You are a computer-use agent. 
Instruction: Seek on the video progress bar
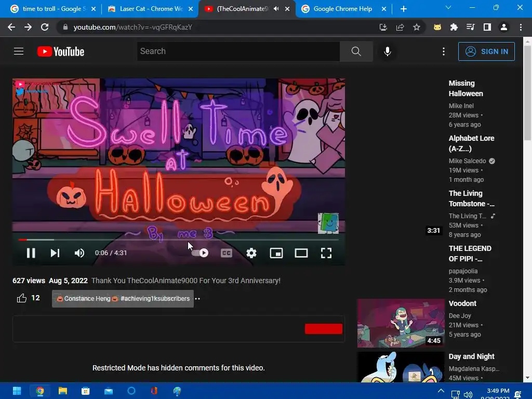(179, 240)
